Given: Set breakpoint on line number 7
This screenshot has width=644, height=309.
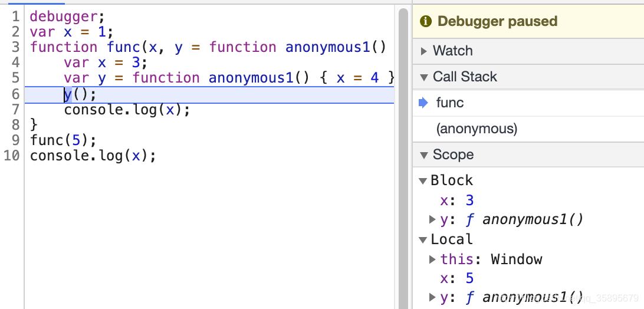Looking at the screenshot, I should point(15,110).
